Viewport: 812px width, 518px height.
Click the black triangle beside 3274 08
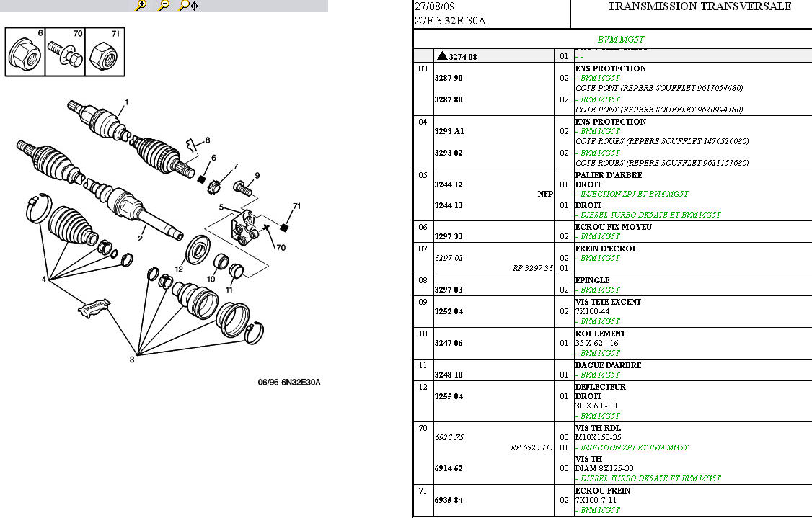(441, 56)
